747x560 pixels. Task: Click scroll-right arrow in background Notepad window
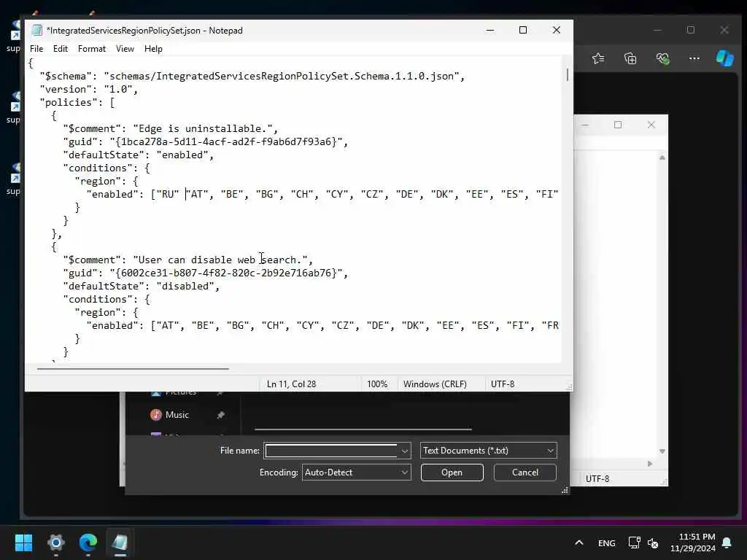coord(650,463)
